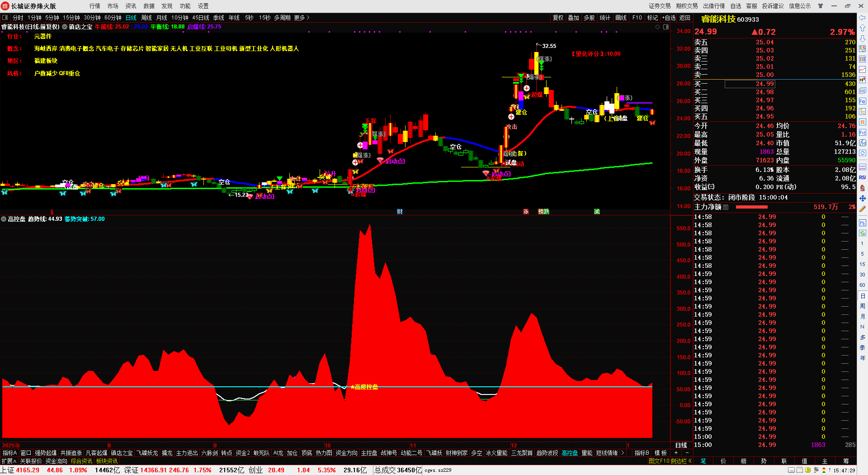Click the orange 自 icon in sidebar
The width and height of the screenshot is (868, 475).
[863, 122]
